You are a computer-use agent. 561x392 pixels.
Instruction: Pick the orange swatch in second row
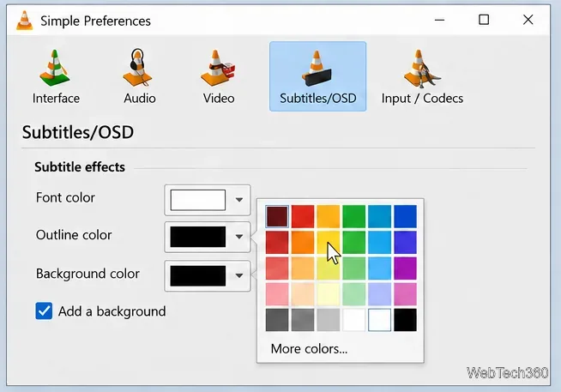coord(303,243)
